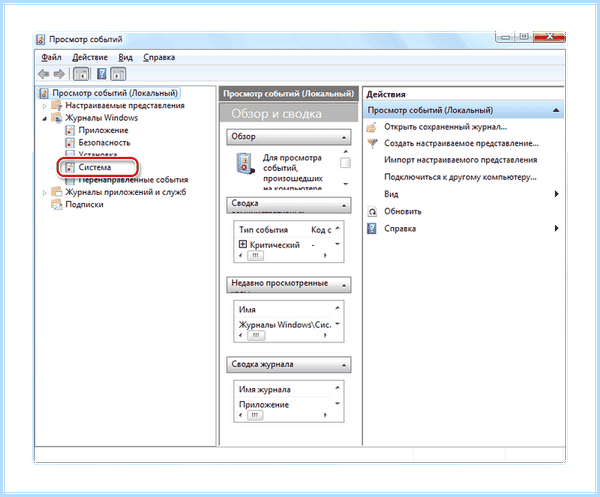Click Создать настраиваемое представление action
This screenshot has width=600, height=497.
tap(461, 143)
